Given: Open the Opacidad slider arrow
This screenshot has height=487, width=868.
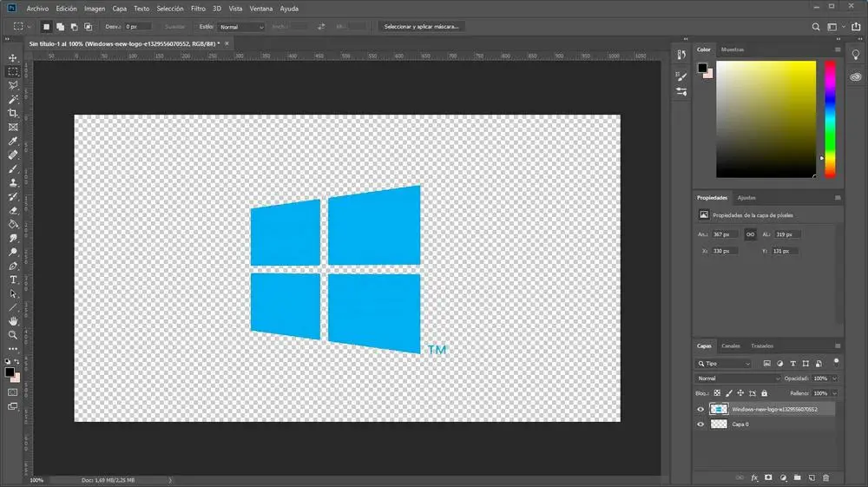Looking at the screenshot, I should coord(834,378).
